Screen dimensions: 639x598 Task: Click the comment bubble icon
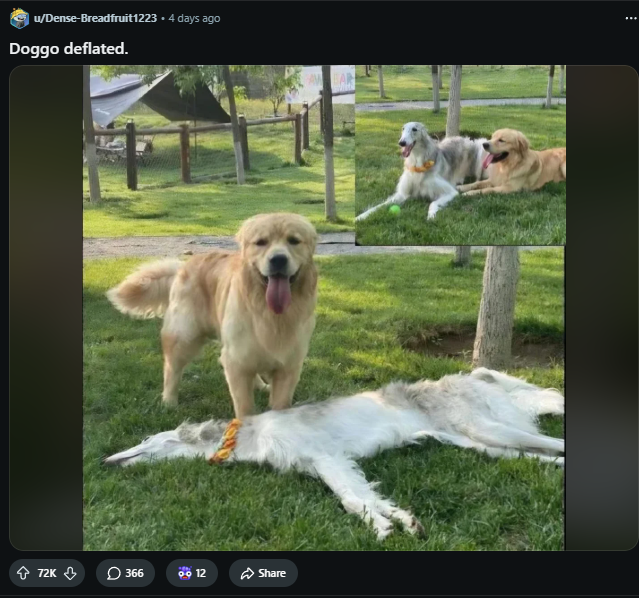[x=114, y=573]
